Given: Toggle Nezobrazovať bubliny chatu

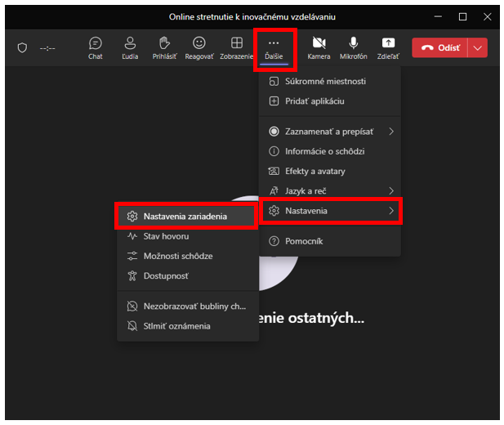Looking at the screenshot, I should 188,306.
